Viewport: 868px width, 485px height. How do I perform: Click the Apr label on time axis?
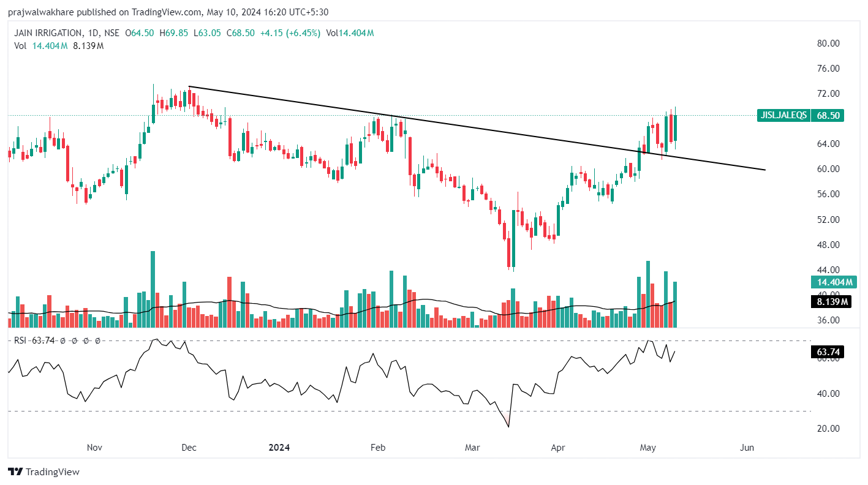point(558,448)
